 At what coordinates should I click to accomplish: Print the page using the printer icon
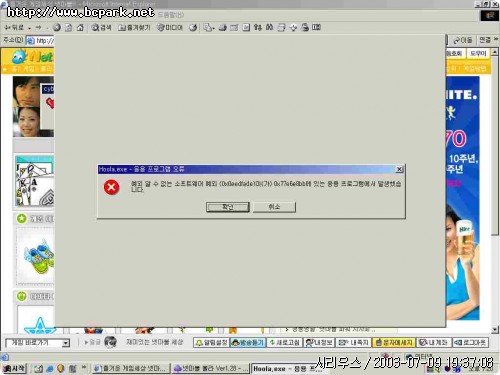(x=222, y=27)
